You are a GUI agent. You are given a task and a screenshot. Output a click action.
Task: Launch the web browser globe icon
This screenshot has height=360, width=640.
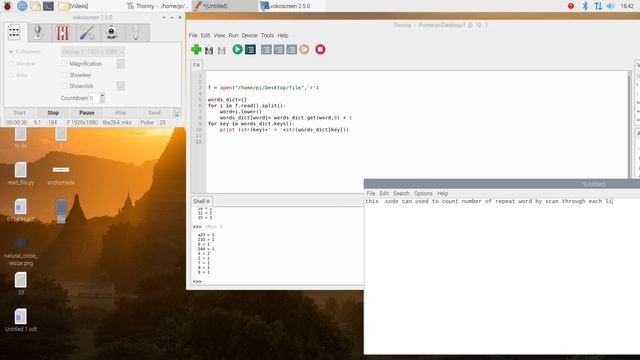click(22, 6)
